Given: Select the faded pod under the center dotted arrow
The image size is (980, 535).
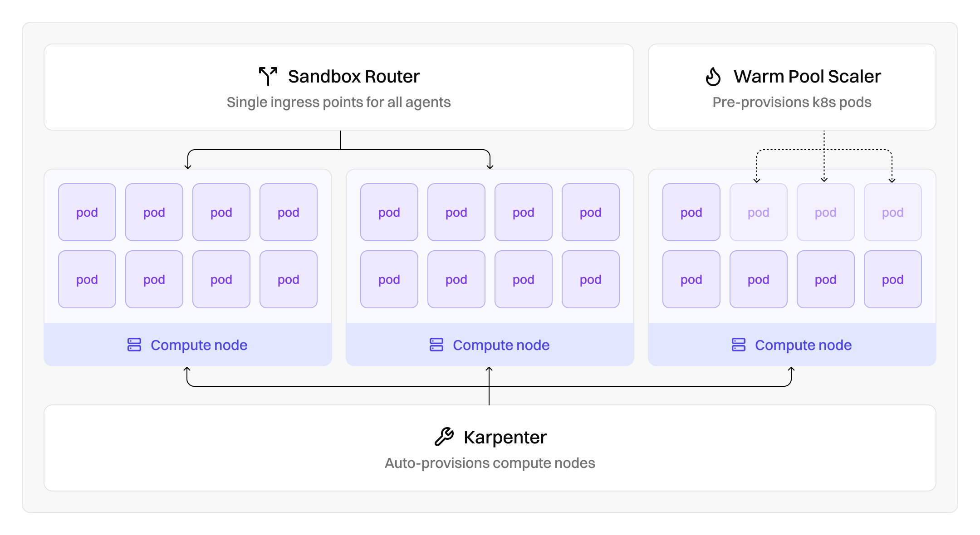Looking at the screenshot, I should pyautogui.click(x=825, y=212).
